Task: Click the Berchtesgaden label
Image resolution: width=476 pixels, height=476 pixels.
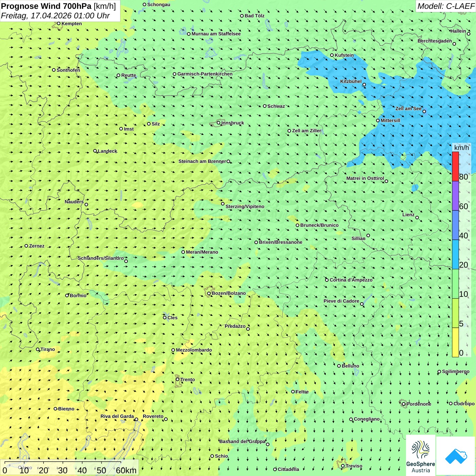Action: click(x=435, y=41)
